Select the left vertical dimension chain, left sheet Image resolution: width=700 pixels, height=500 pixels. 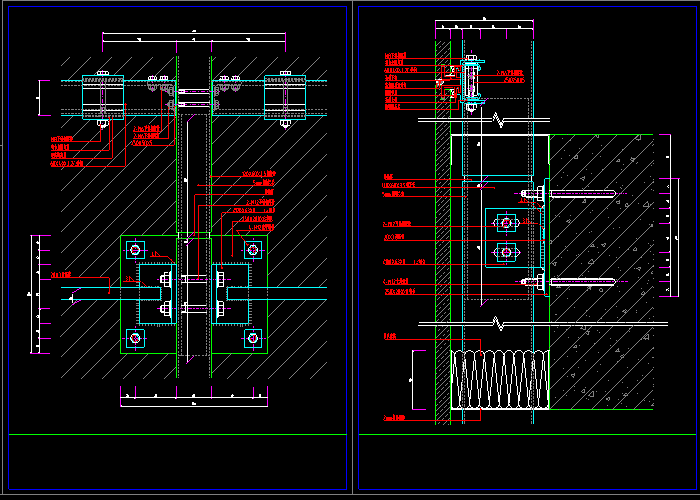coord(35,295)
